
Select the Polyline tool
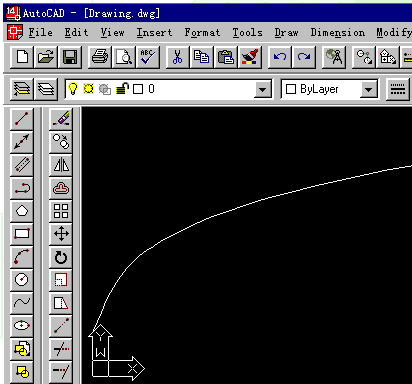pyautogui.click(x=22, y=188)
